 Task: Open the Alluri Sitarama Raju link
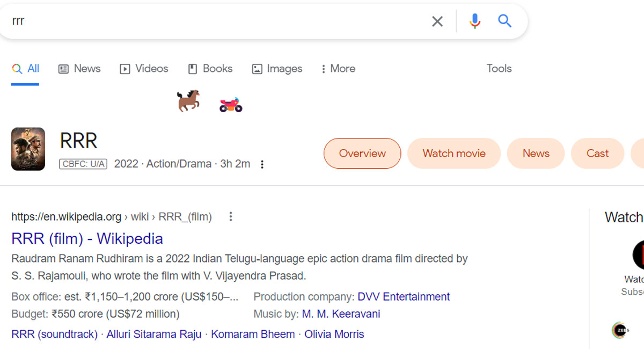pyautogui.click(x=154, y=334)
